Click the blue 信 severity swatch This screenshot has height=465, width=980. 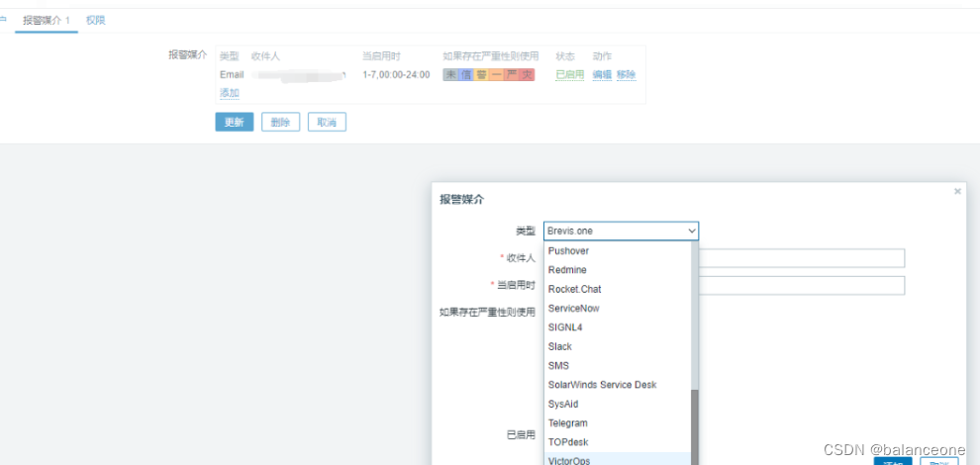point(465,75)
